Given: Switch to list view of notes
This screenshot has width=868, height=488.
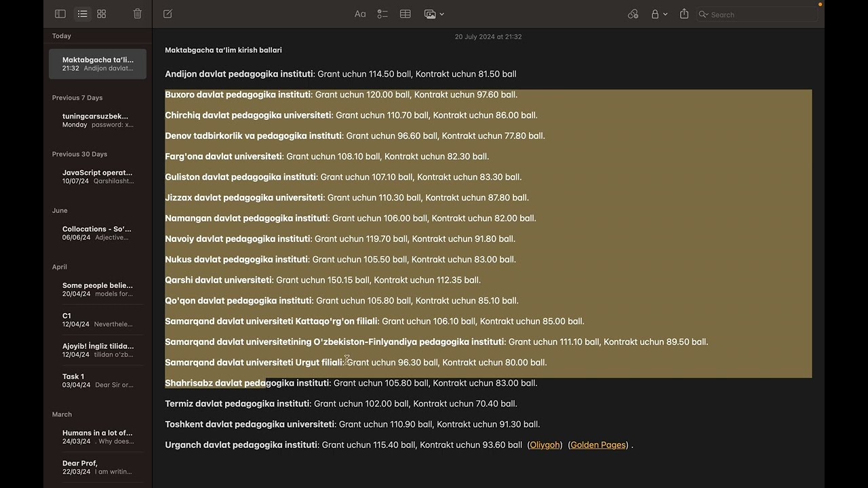Looking at the screenshot, I should [82, 14].
